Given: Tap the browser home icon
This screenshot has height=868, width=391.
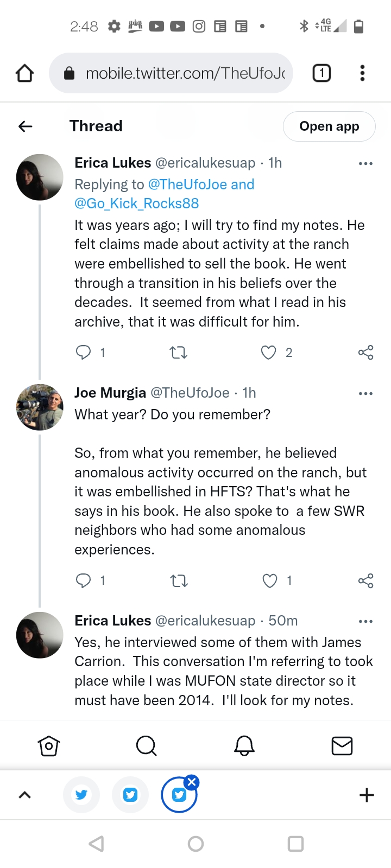Looking at the screenshot, I should 24,73.
